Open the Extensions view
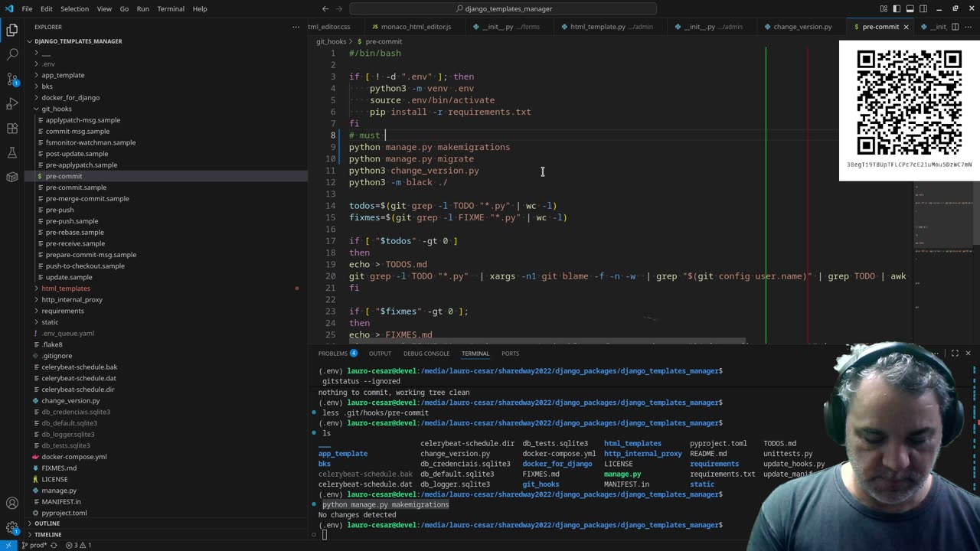 click(12, 129)
